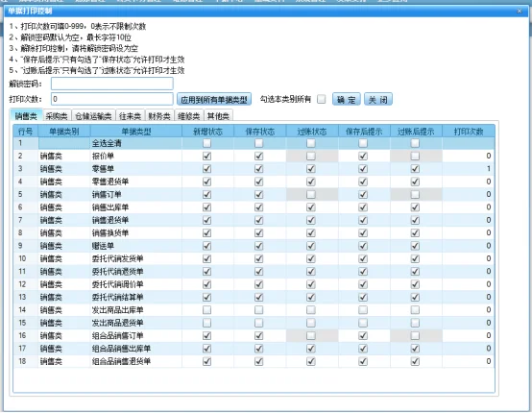532x413 pixels.
Task: Switch to the 采购类 tab
Action: pos(57,116)
